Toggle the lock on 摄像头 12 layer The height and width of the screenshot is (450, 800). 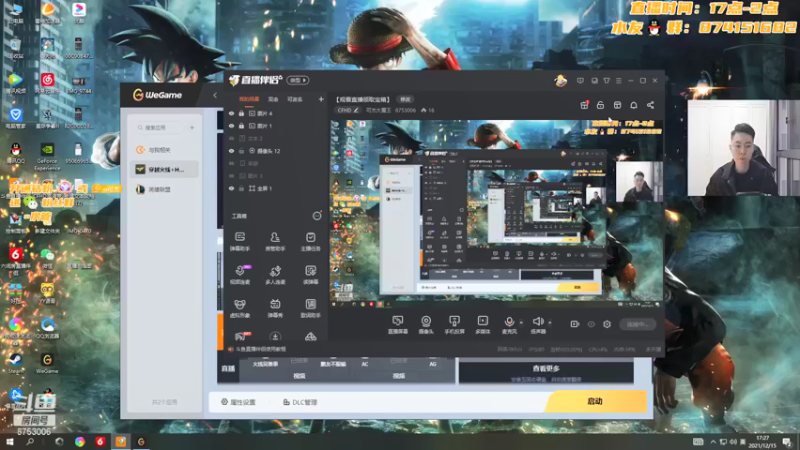[x=241, y=151]
